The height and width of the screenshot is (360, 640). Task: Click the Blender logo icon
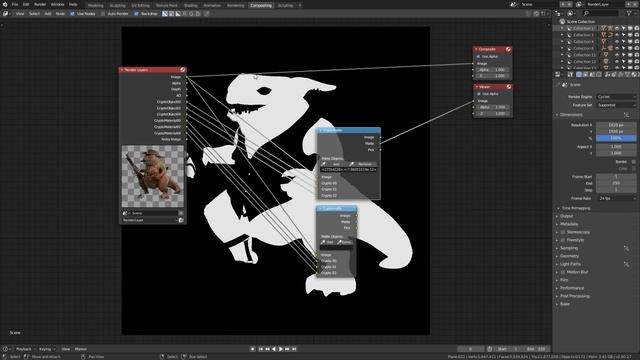point(5,4)
